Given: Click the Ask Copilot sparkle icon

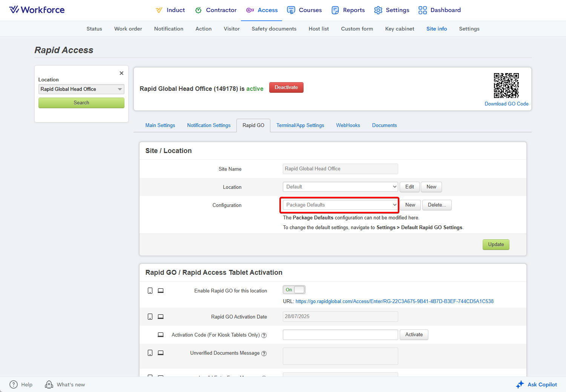Looking at the screenshot, I should point(520,384).
